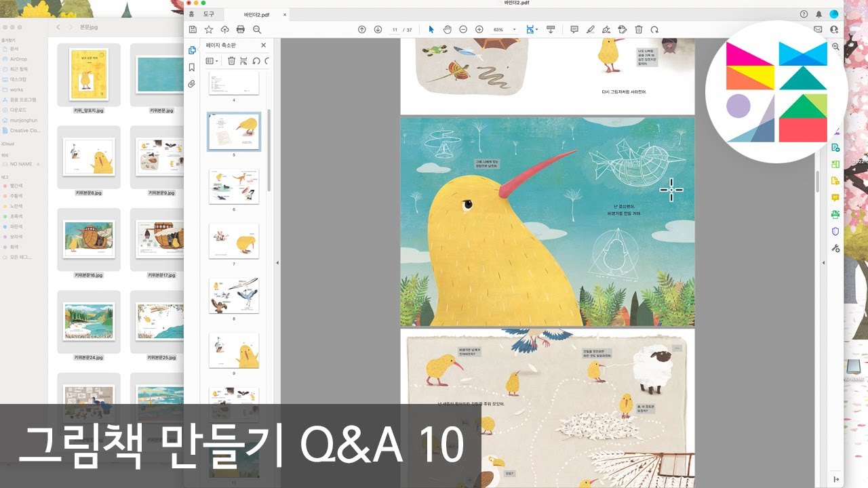Print the document with the printer icon
This screenshot has width=868, height=488.
click(x=241, y=30)
